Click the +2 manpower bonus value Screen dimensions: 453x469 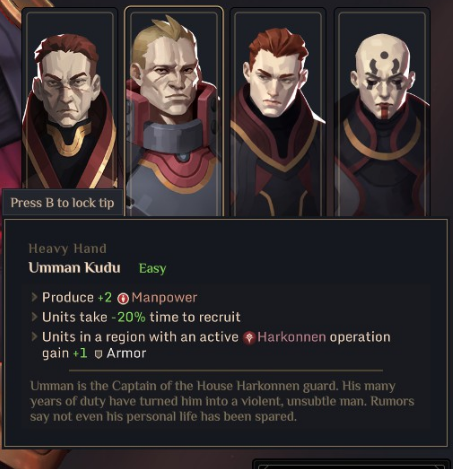[104, 298]
